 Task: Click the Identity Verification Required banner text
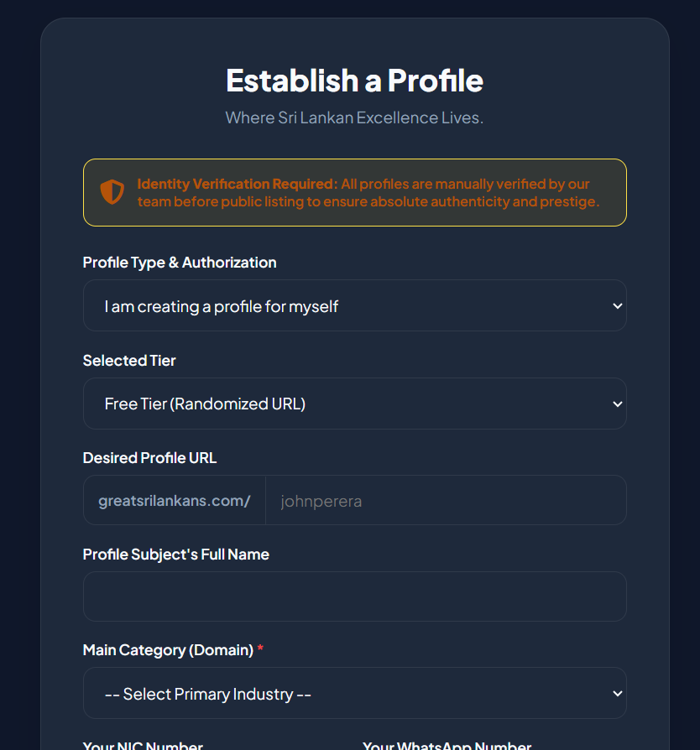368,192
